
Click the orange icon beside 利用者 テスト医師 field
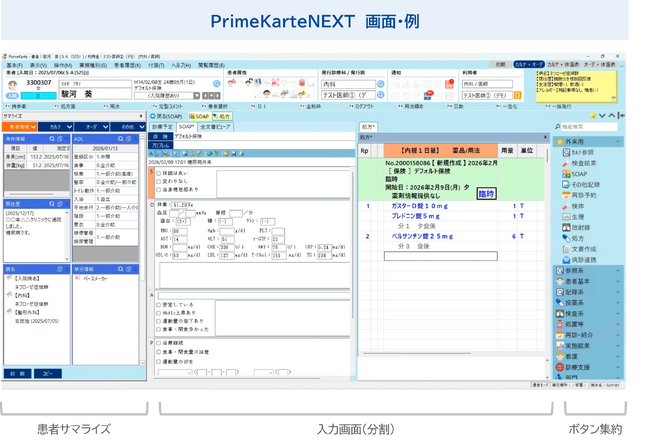(x=517, y=95)
